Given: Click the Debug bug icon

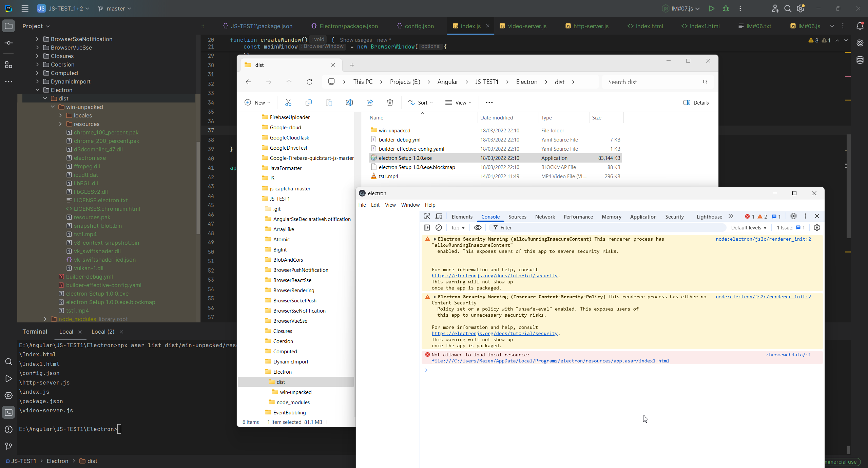Looking at the screenshot, I should pos(726,8).
